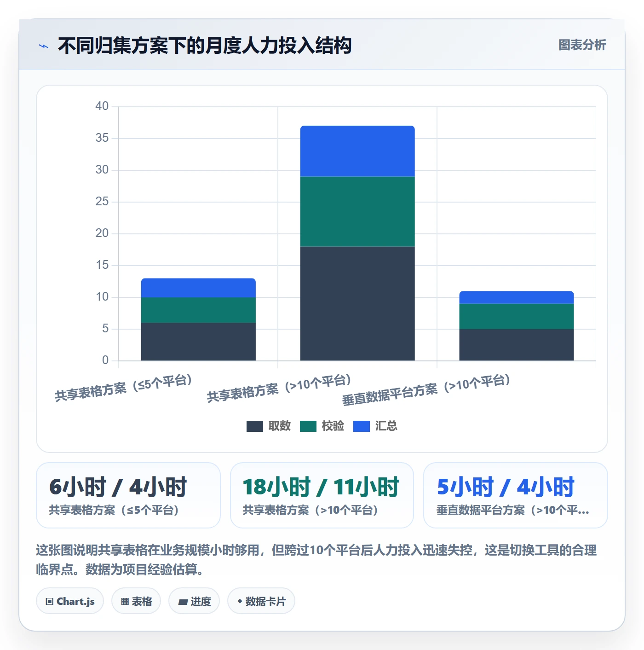Click the lightning icon beside the title

coord(44,46)
